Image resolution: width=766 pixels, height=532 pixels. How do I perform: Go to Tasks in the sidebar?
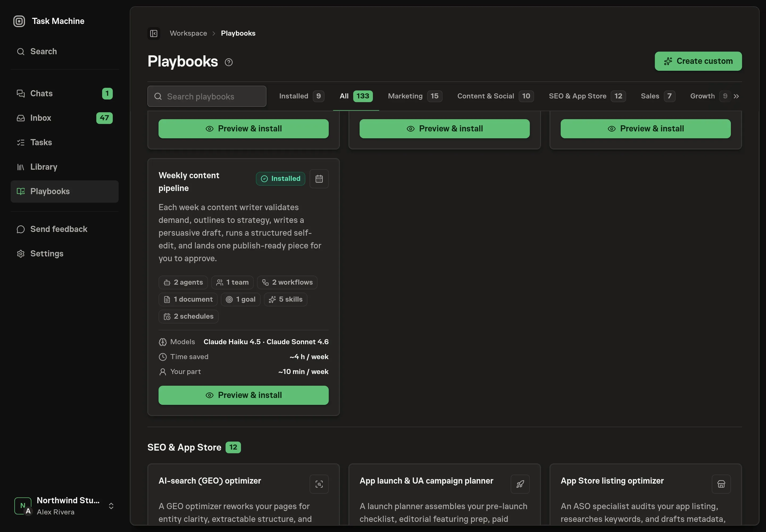(x=65, y=143)
